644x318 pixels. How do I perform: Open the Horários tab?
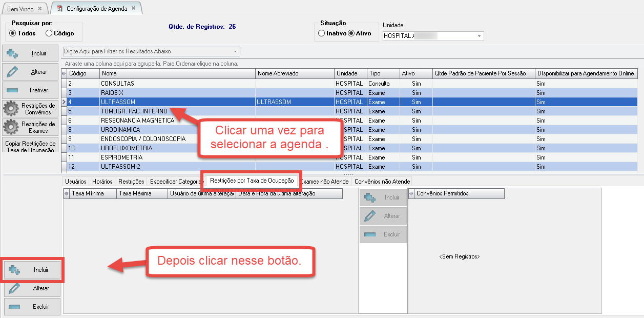click(102, 182)
